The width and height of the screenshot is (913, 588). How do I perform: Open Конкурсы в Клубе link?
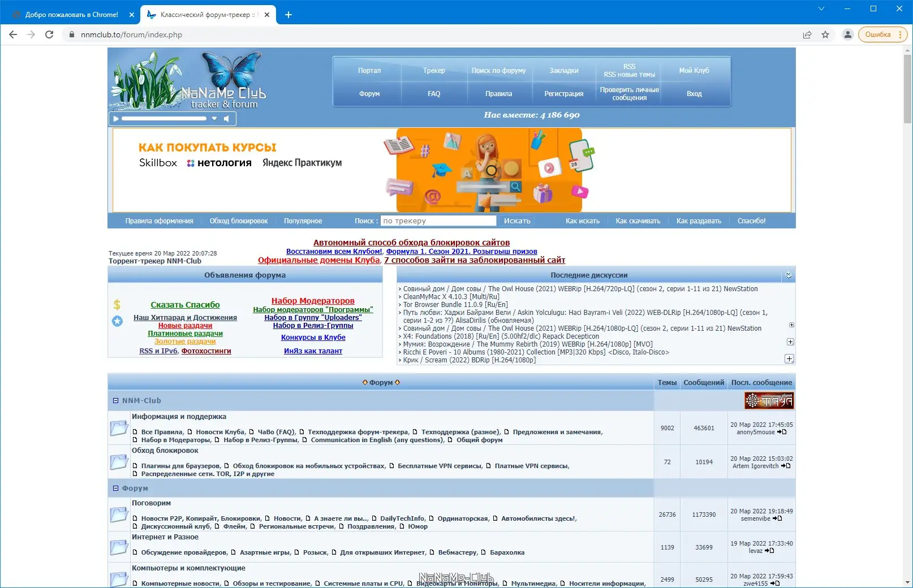point(313,338)
